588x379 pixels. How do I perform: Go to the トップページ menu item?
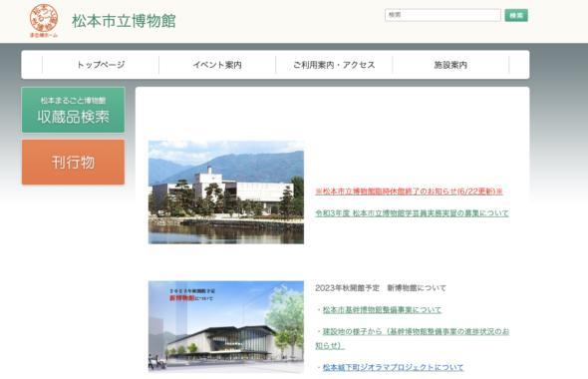point(101,65)
